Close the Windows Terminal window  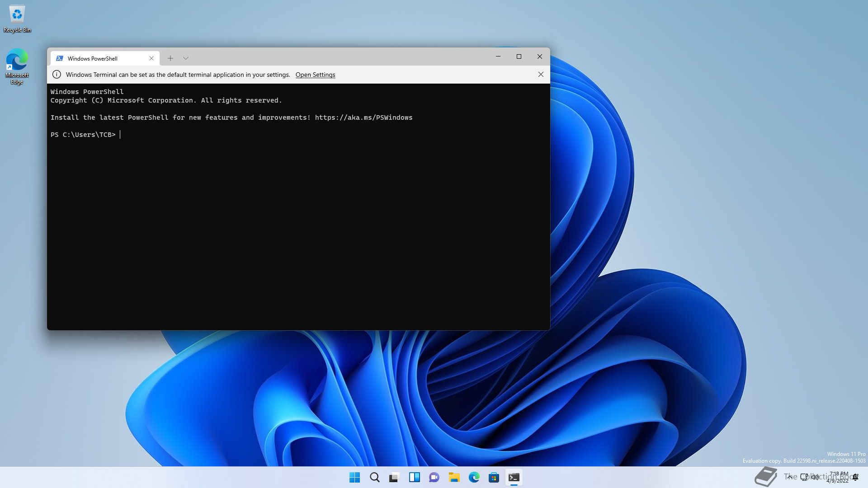(x=540, y=56)
